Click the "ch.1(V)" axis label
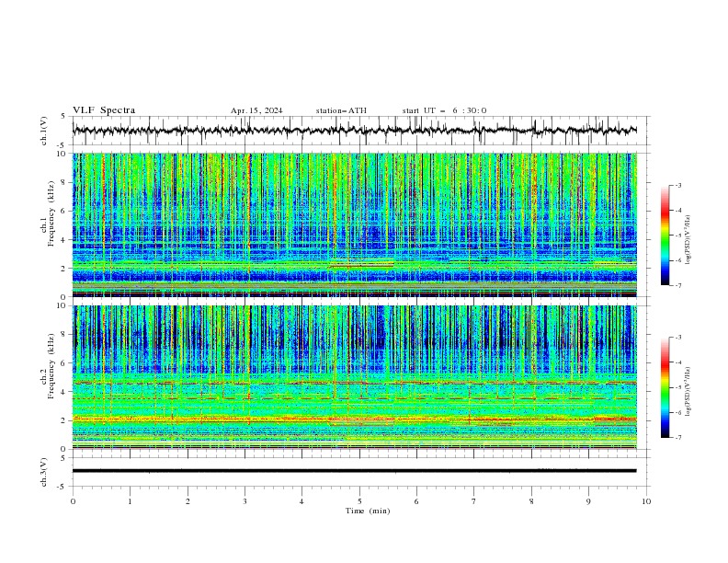Image resolution: width=728 pixels, height=563 pixels. click(44, 131)
